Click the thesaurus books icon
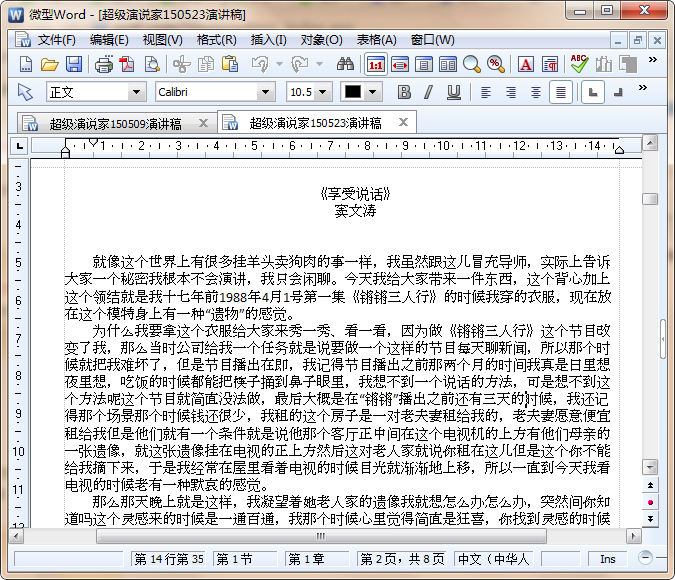 (604, 65)
